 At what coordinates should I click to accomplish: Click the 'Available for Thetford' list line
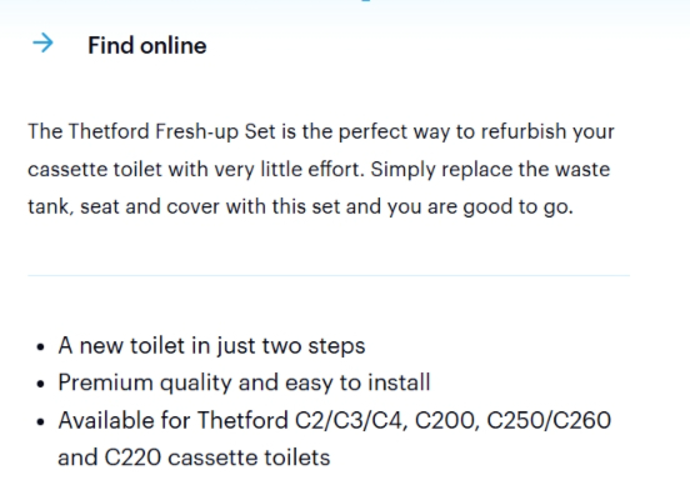(334, 420)
